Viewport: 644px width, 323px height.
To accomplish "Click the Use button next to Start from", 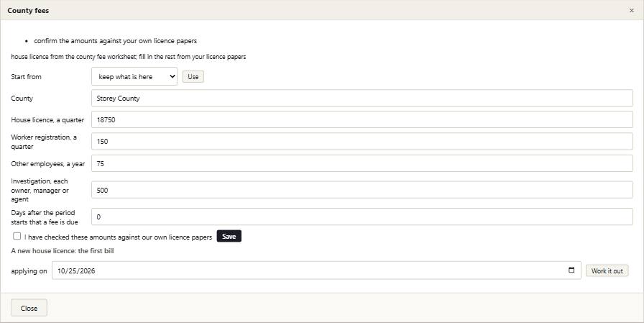I will click(x=193, y=77).
